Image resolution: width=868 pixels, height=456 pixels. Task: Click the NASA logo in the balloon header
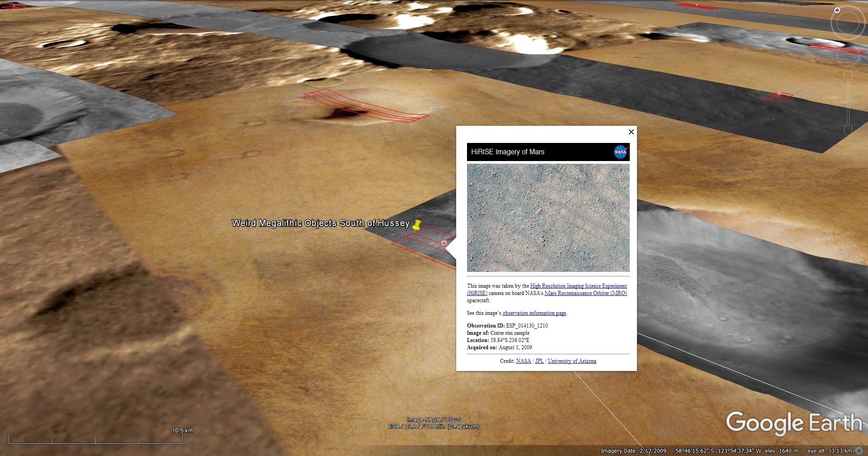[x=620, y=152]
